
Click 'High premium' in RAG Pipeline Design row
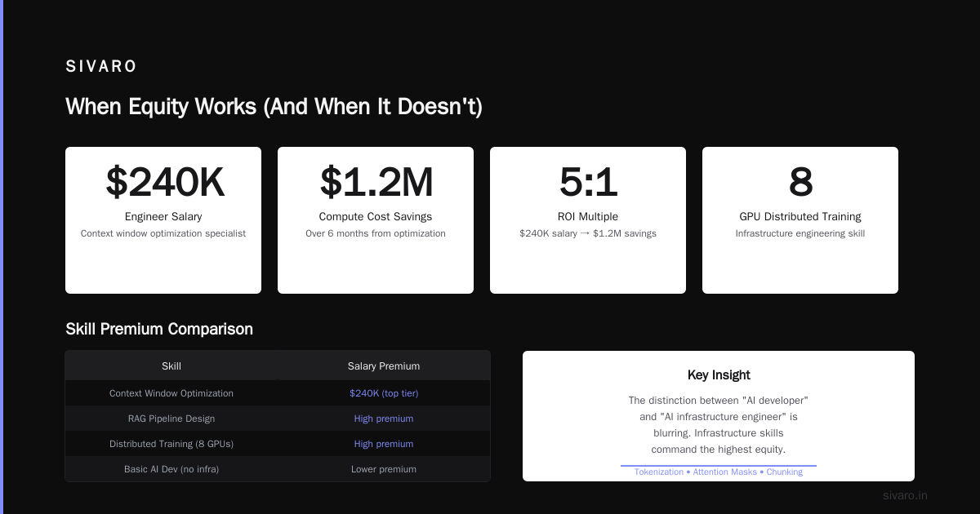click(x=384, y=419)
